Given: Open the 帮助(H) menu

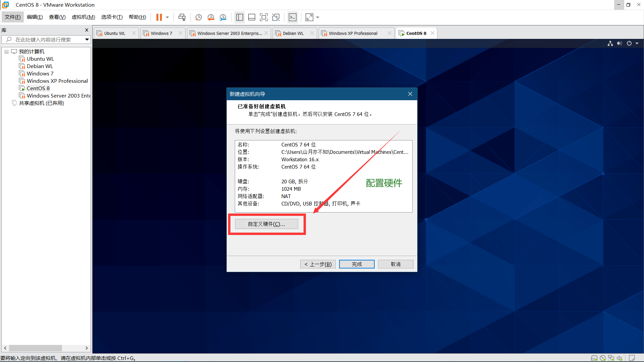Looking at the screenshot, I should coord(137,17).
